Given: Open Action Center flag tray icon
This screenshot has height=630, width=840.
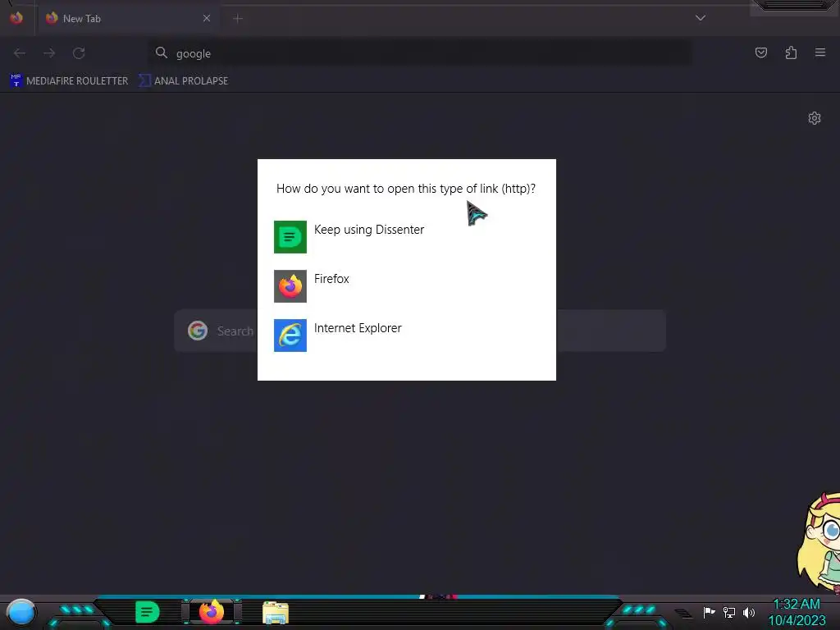Looking at the screenshot, I should click(710, 612).
